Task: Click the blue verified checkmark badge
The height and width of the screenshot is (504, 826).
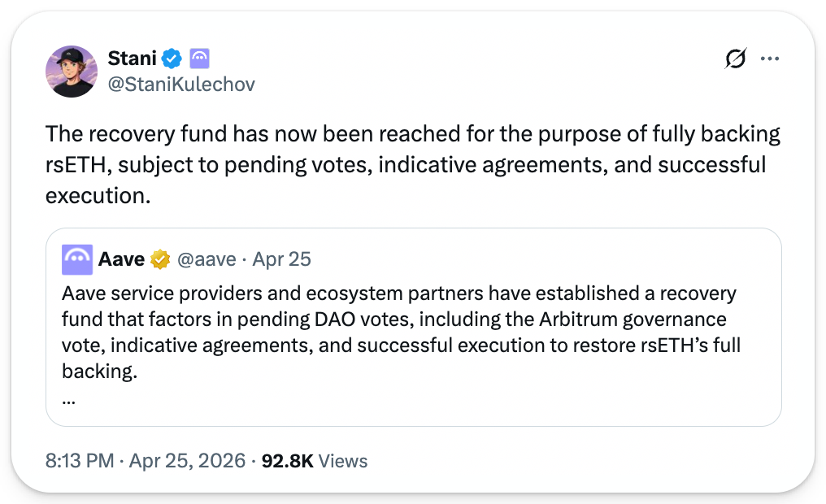Action: (172, 59)
